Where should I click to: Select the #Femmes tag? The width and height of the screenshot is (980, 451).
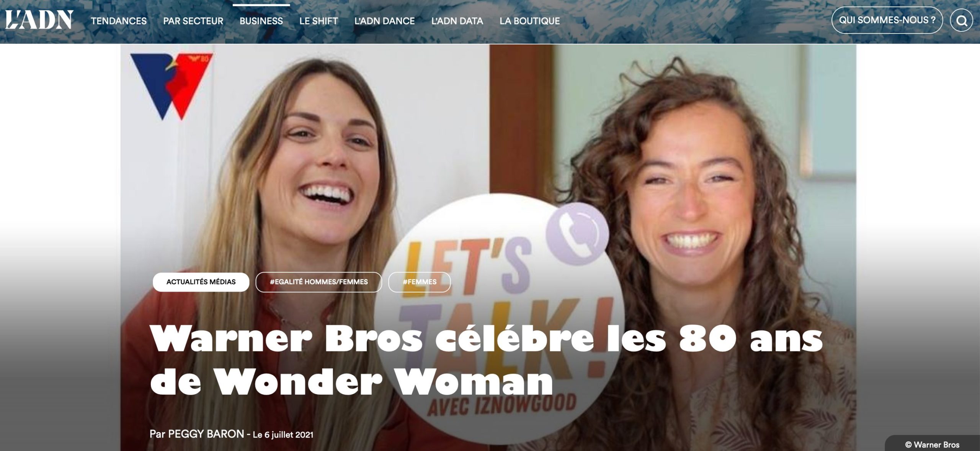pyautogui.click(x=419, y=282)
